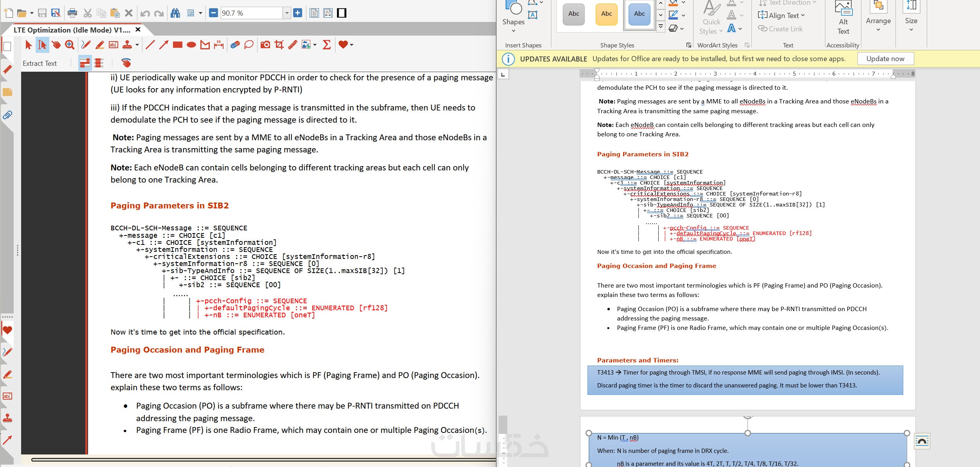Select the Hand pan tool
The image size is (980, 467).
(56, 45)
